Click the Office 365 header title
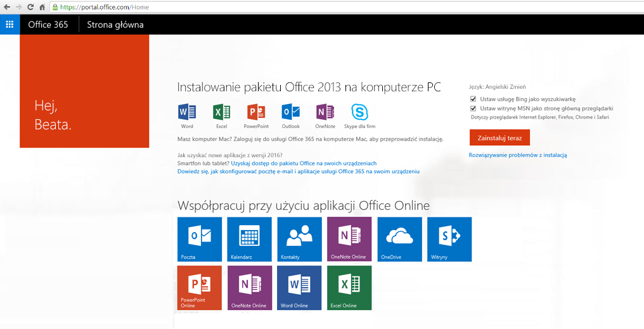This screenshot has height=329, width=644. (x=48, y=25)
